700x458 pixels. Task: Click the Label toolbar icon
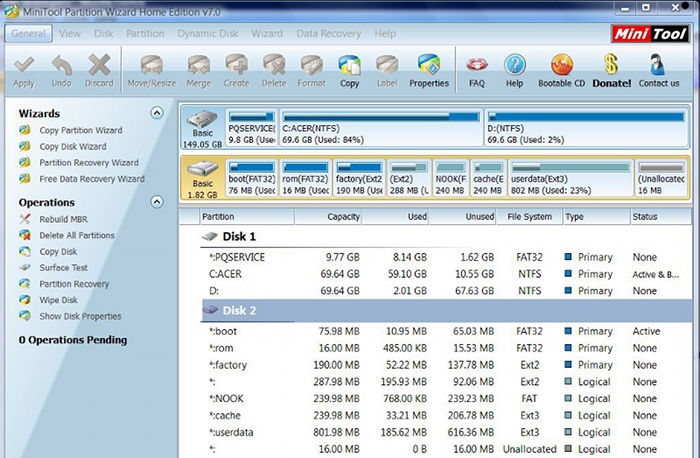(x=387, y=65)
